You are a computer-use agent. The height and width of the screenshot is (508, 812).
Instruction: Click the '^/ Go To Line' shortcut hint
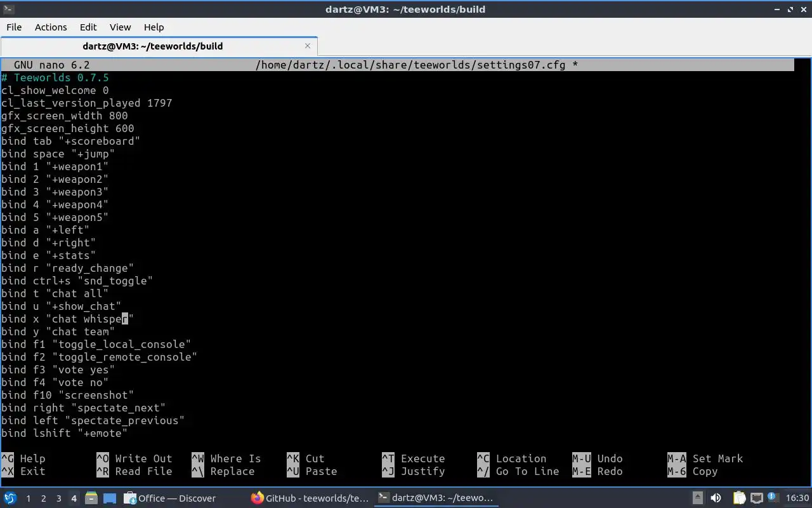[x=518, y=471]
